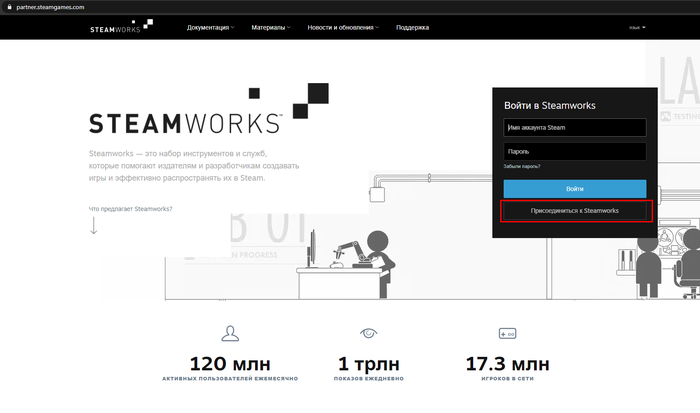Click the Что предлагает Steamworks? link
Screen dimensions: 700x413
[x=130, y=209]
